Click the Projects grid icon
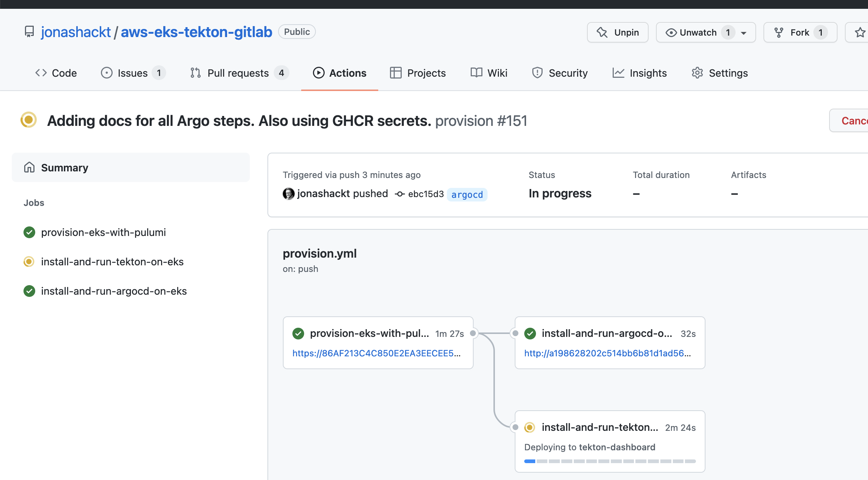868x480 pixels. (395, 73)
